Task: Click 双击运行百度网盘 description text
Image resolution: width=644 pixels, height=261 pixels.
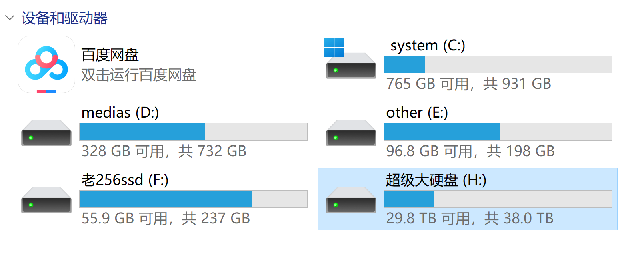Action: tap(139, 75)
